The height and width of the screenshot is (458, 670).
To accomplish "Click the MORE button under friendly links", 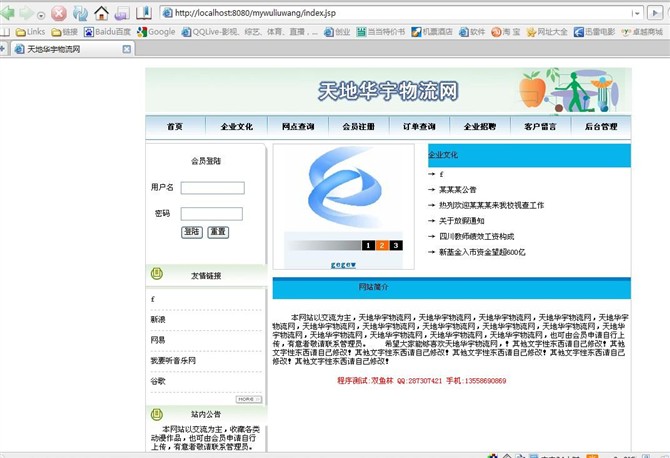I will (x=249, y=399).
